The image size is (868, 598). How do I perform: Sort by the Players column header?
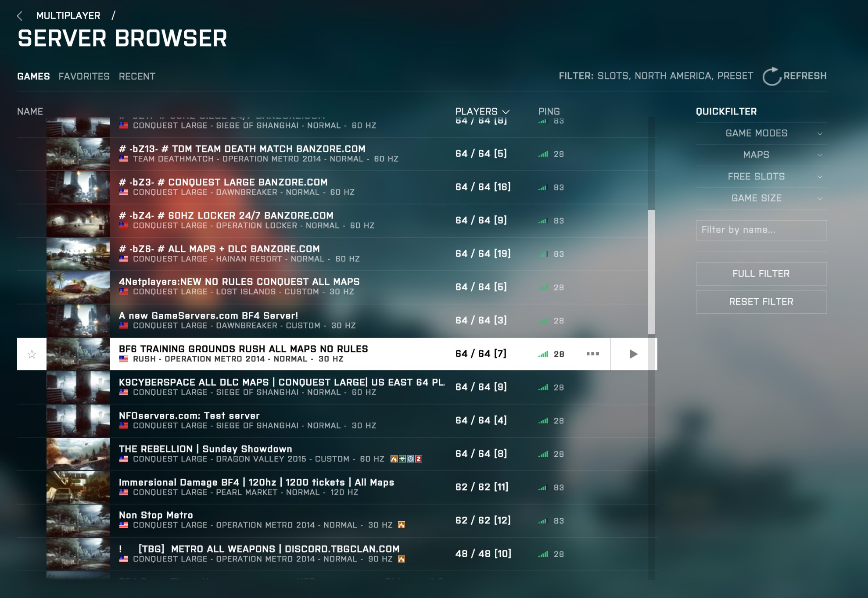click(x=482, y=111)
